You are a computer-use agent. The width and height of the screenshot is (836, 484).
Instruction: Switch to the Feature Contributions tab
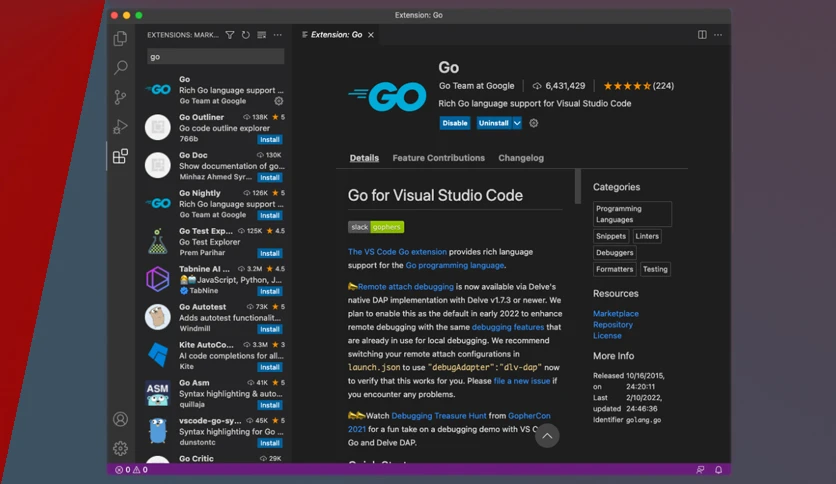pos(439,158)
